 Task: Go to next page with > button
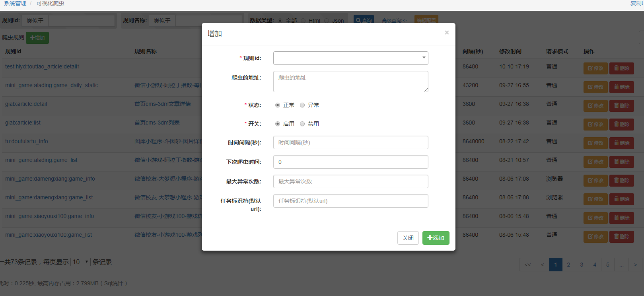[635, 265]
